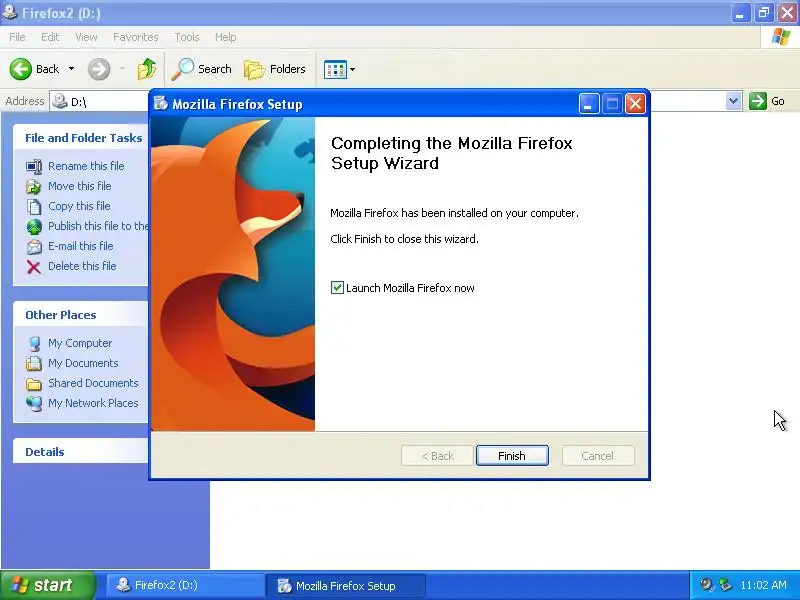
Task: Uncheck Launch Mozilla Firefox now checkbox
Action: point(337,287)
